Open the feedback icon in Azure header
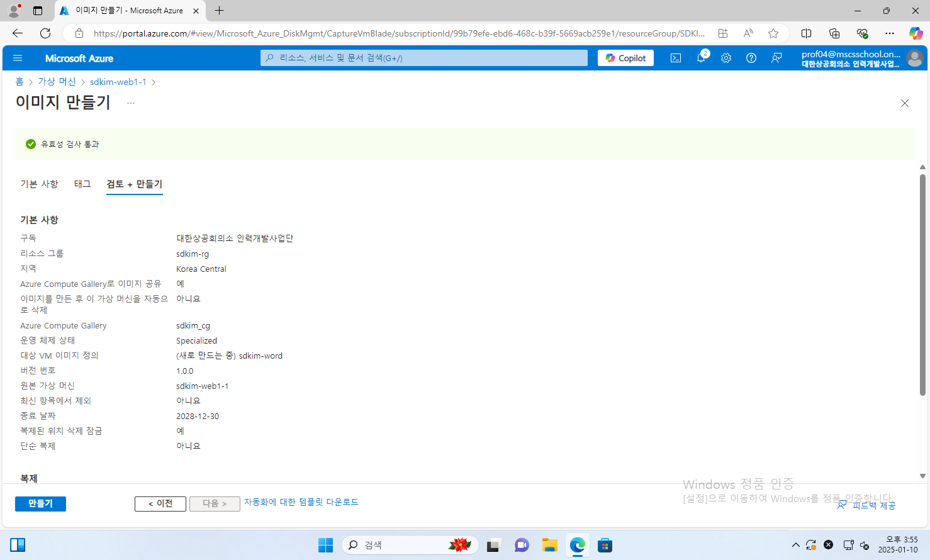 coord(776,58)
